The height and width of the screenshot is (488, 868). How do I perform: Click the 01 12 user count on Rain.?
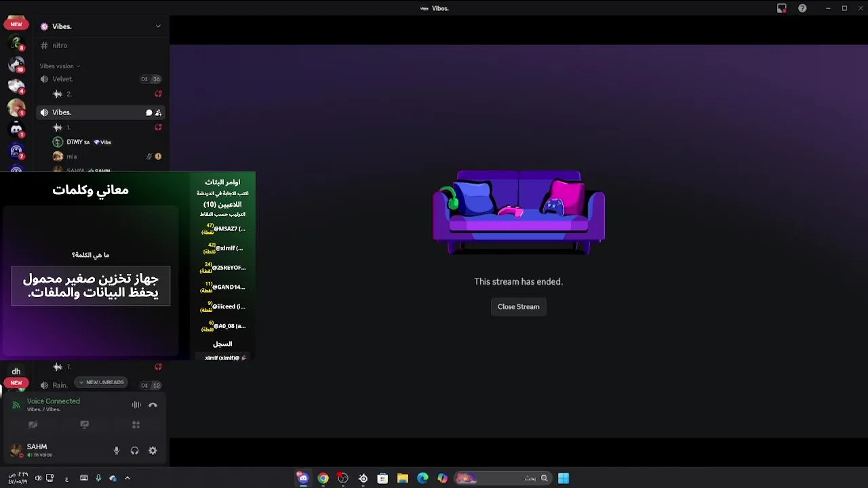tap(151, 386)
